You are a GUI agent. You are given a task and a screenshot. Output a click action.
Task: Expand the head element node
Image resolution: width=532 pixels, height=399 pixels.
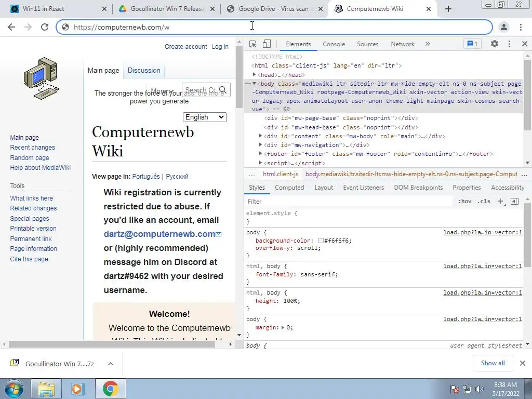255,75
